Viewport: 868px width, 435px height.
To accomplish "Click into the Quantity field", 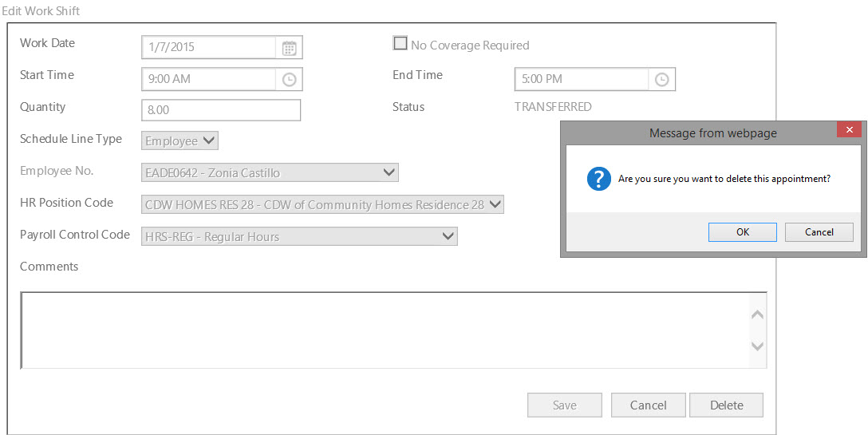I will pos(221,110).
